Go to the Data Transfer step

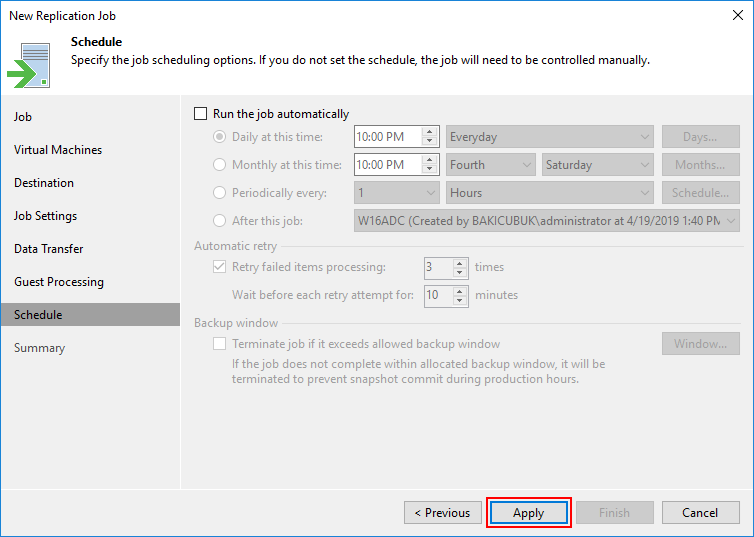pyautogui.click(x=49, y=249)
